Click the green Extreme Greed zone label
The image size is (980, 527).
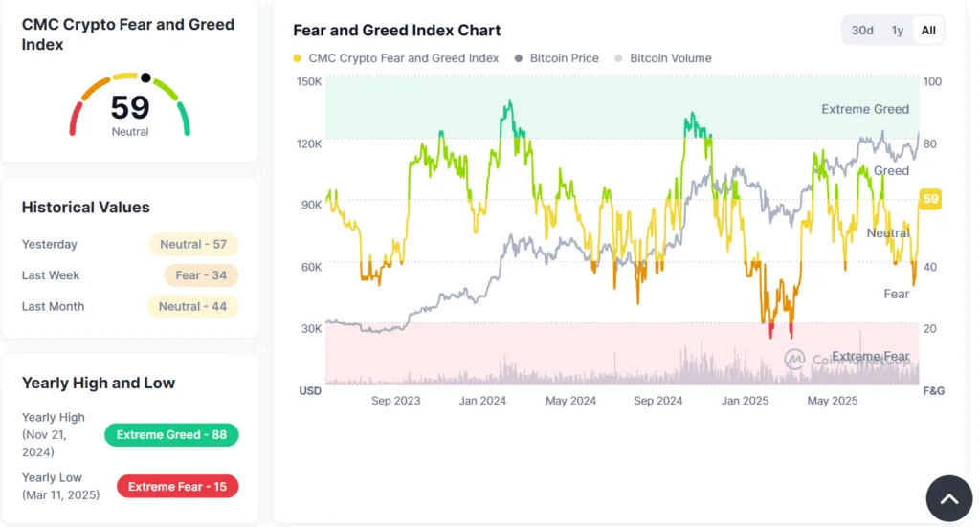(865, 109)
